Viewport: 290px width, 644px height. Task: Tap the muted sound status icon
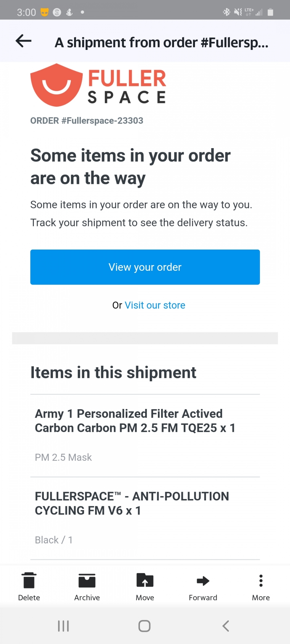click(x=238, y=12)
